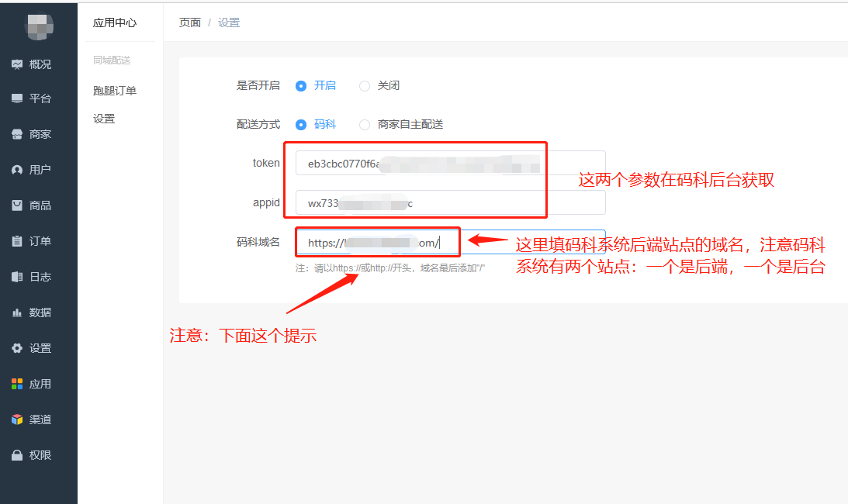Click the 渠道 cube icon

(17, 419)
